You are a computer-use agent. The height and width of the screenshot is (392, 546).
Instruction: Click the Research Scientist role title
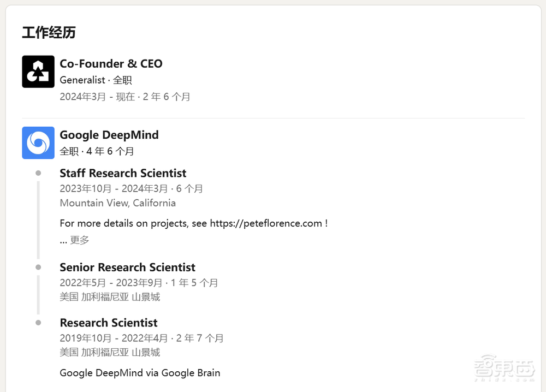[109, 323]
